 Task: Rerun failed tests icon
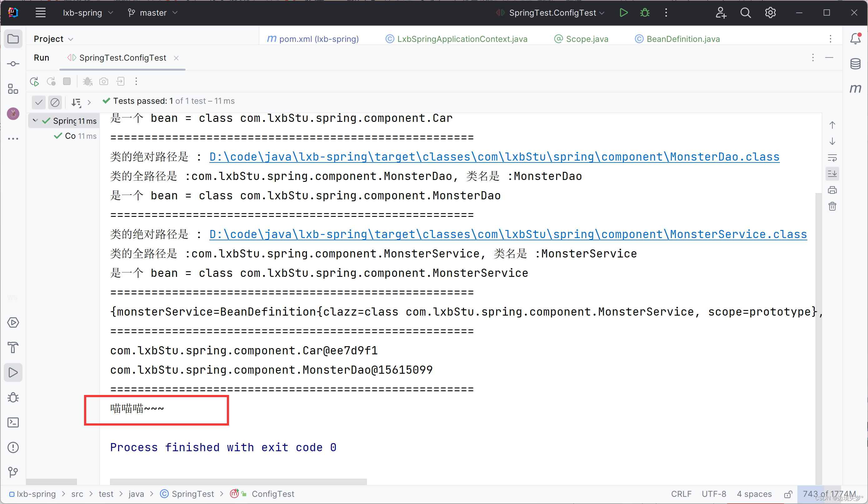tap(51, 82)
